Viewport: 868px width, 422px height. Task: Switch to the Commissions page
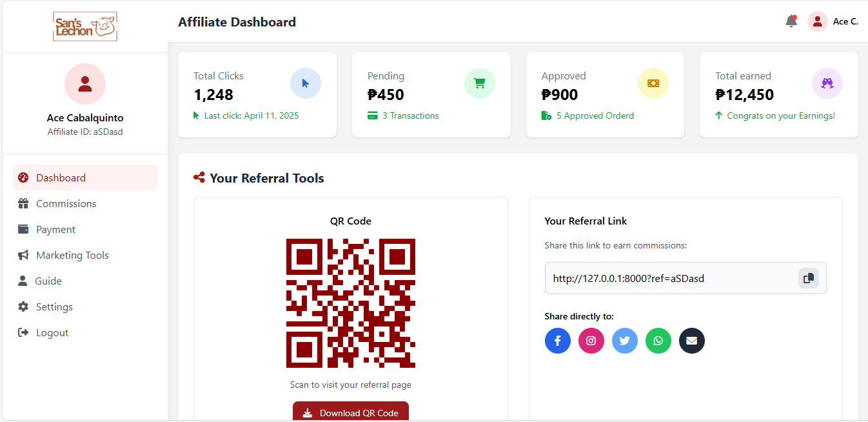(x=64, y=203)
